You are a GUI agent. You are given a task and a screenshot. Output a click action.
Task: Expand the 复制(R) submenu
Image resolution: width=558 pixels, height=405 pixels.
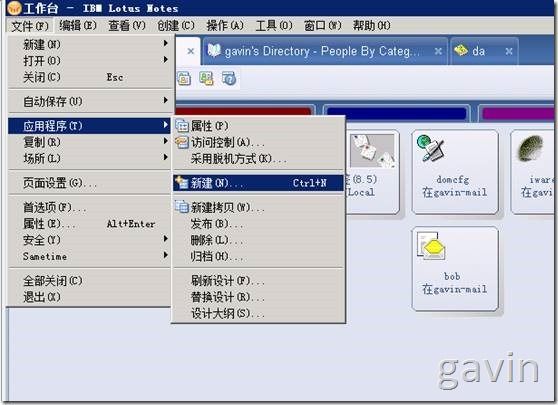[x=90, y=142]
